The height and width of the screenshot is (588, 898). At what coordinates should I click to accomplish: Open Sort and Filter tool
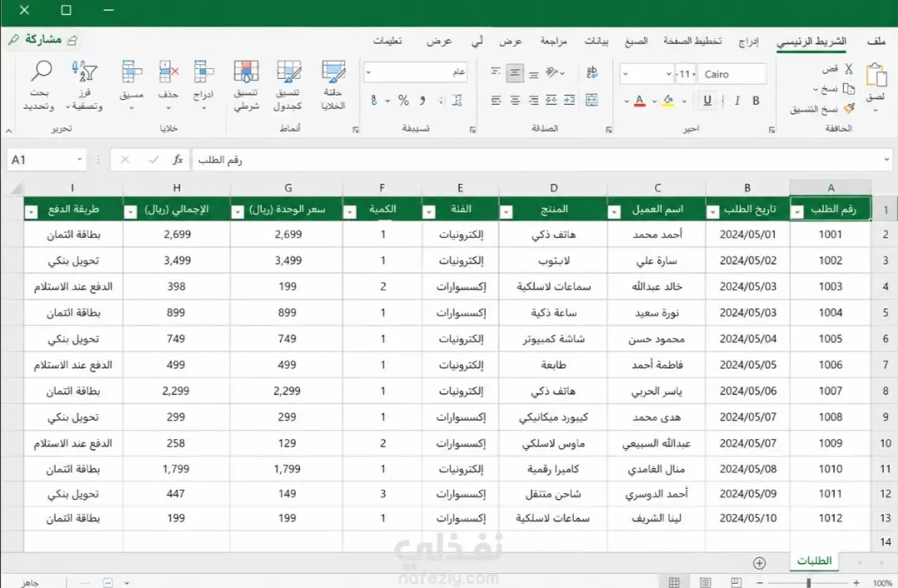point(84,85)
